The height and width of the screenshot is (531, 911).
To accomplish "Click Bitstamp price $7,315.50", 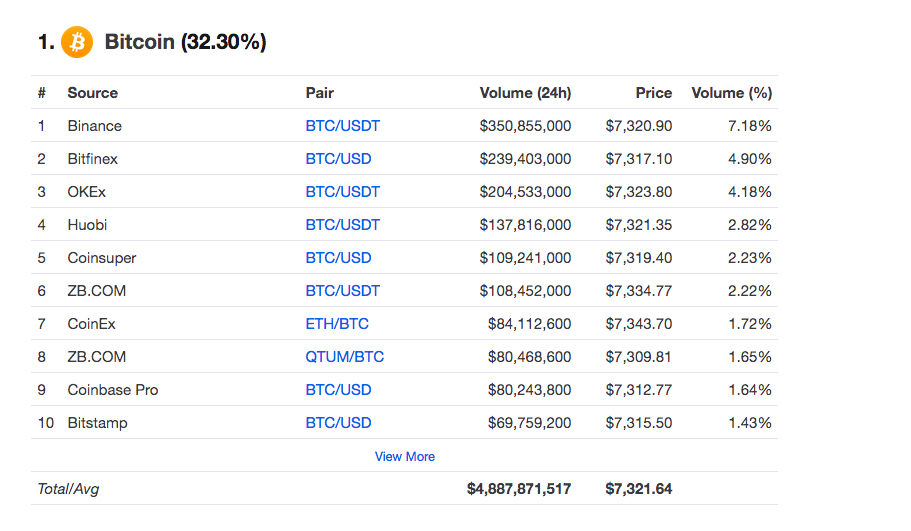I will tap(639, 423).
